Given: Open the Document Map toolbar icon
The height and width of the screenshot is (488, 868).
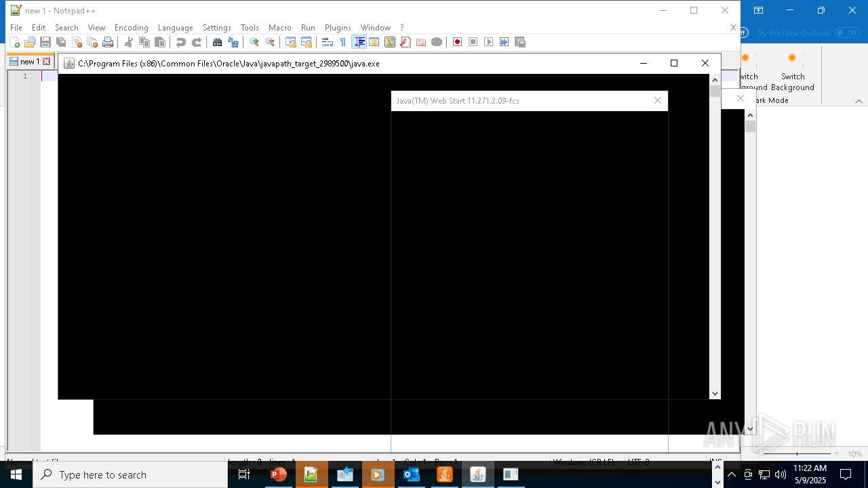Looking at the screenshot, I should (x=390, y=42).
